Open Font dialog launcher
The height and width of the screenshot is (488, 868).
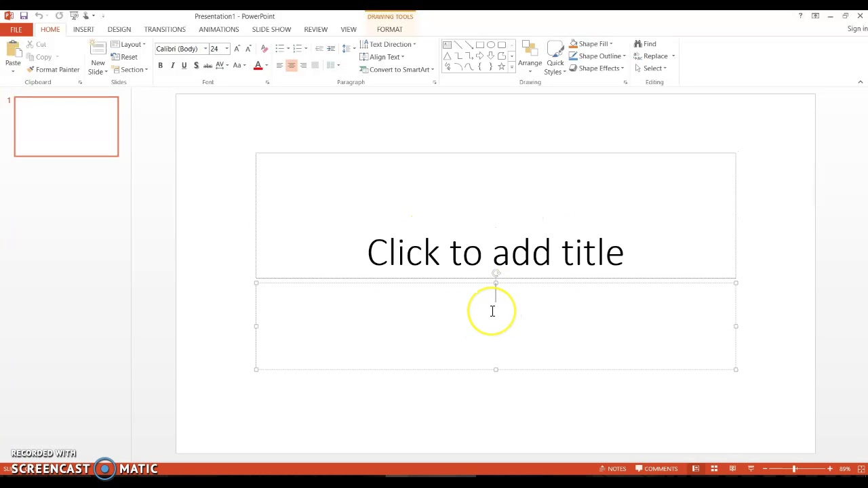tap(267, 83)
